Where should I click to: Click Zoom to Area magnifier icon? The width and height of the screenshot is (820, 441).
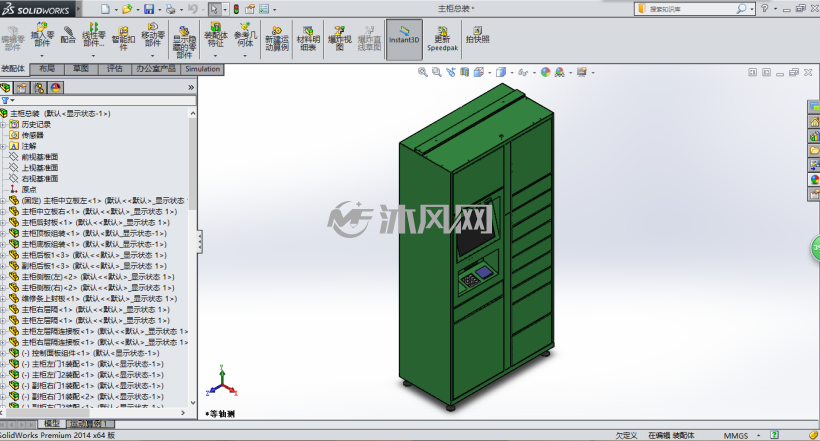click(437, 72)
